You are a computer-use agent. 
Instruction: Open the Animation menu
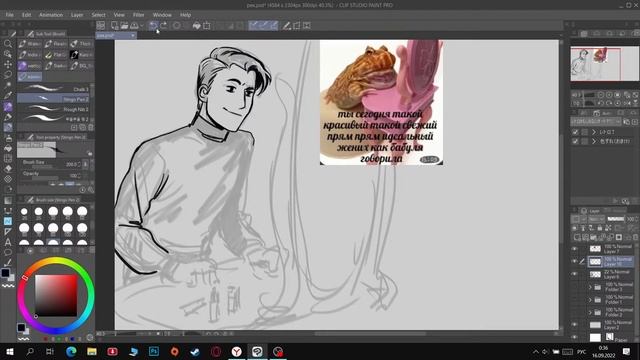[x=51, y=15]
